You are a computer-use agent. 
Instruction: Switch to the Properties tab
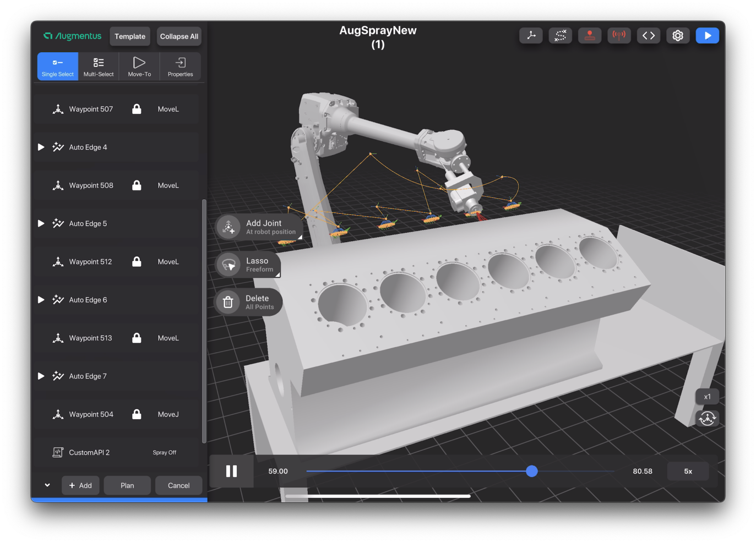click(x=180, y=66)
